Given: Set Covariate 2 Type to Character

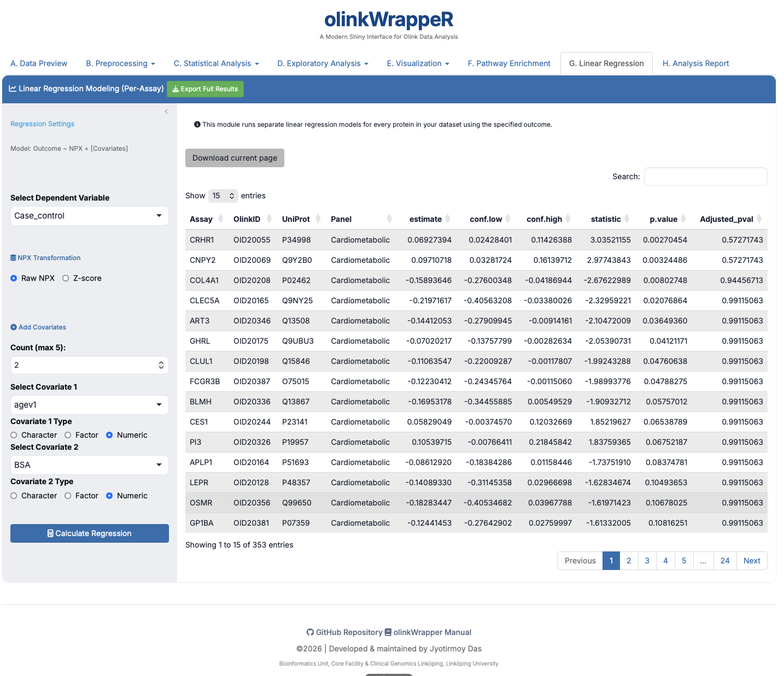Looking at the screenshot, I should point(14,496).
